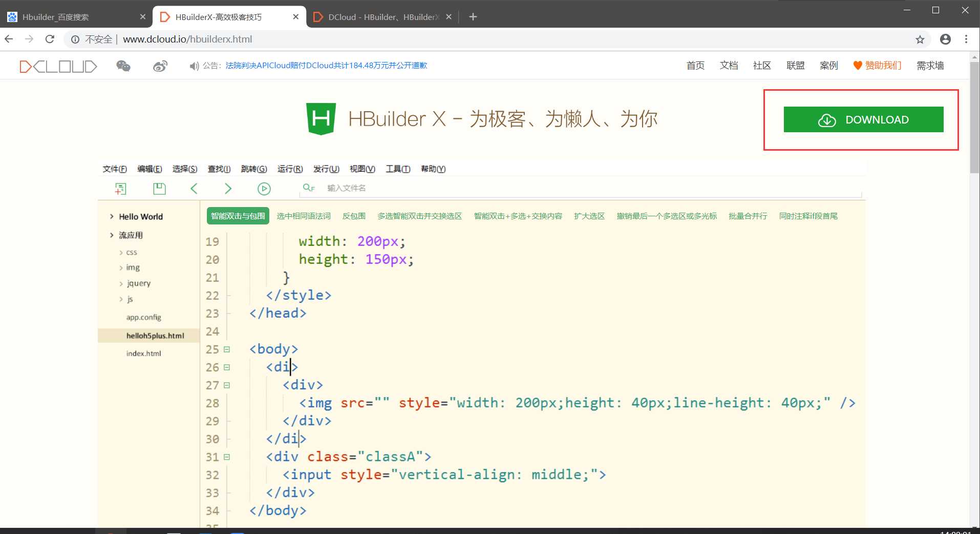Image resolution: width=980 pixels, height=534 pixels.
Task: Open the 首页 navigation link
Action: pos(695,66)
